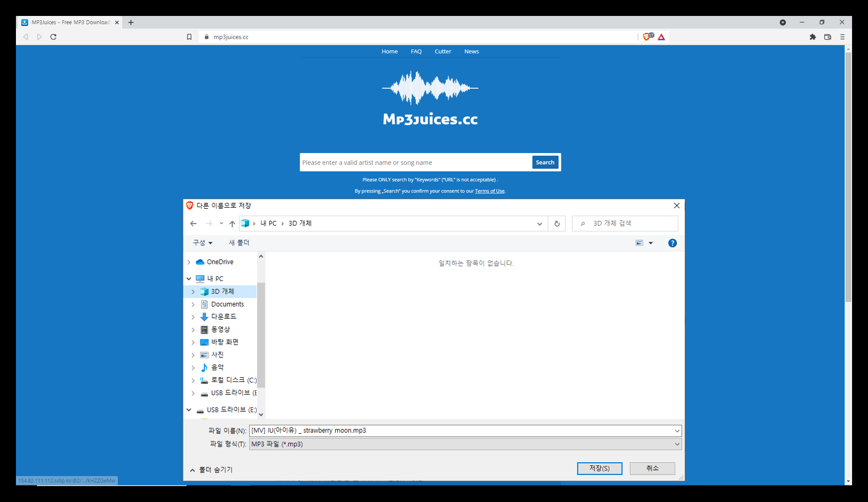Viewport: 868px width, 502px height.
Task: Click the view mode icon in dialog
Action: click(x=640, y=243)
